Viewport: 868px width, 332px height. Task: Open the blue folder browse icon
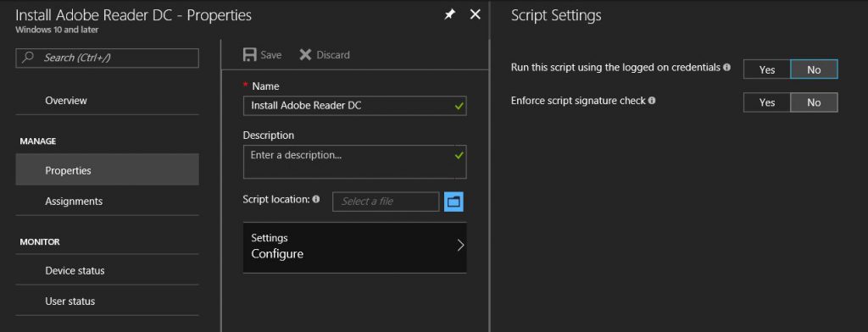click(454, 202)
